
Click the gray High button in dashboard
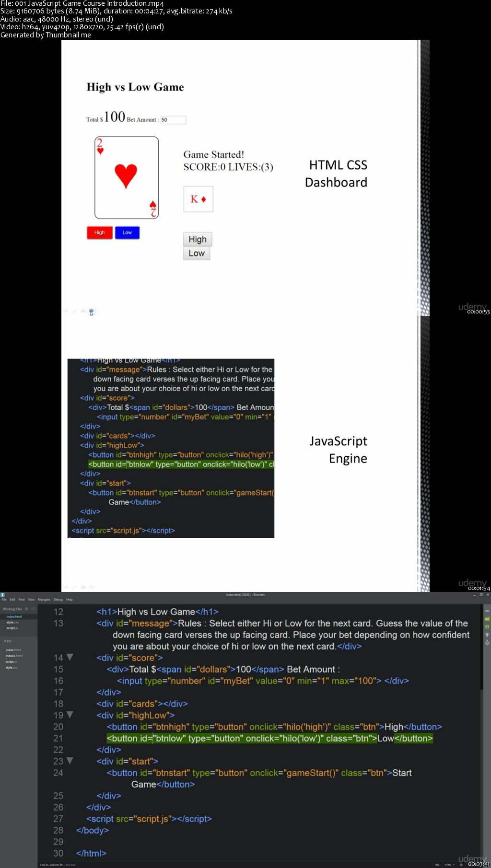point(198,239)
